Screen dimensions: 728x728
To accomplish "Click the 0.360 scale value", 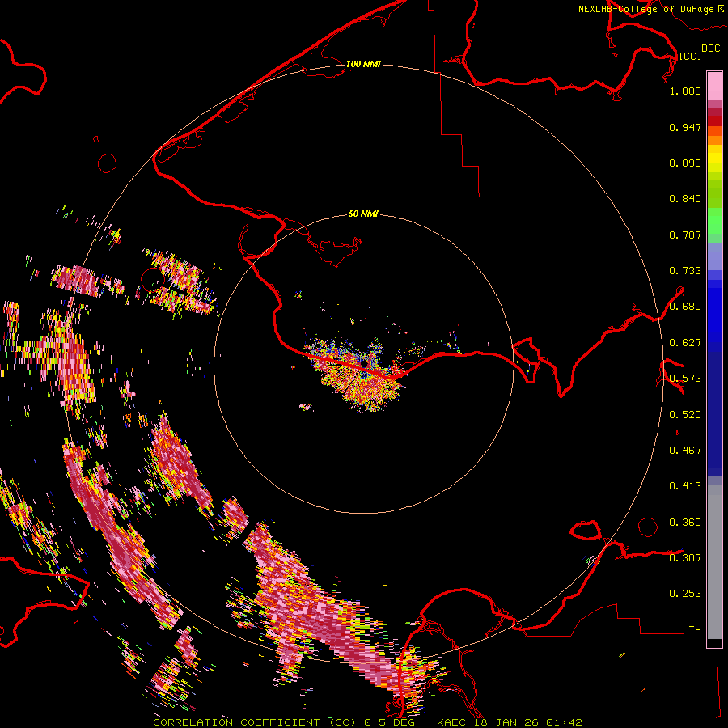I will point(685,523).
